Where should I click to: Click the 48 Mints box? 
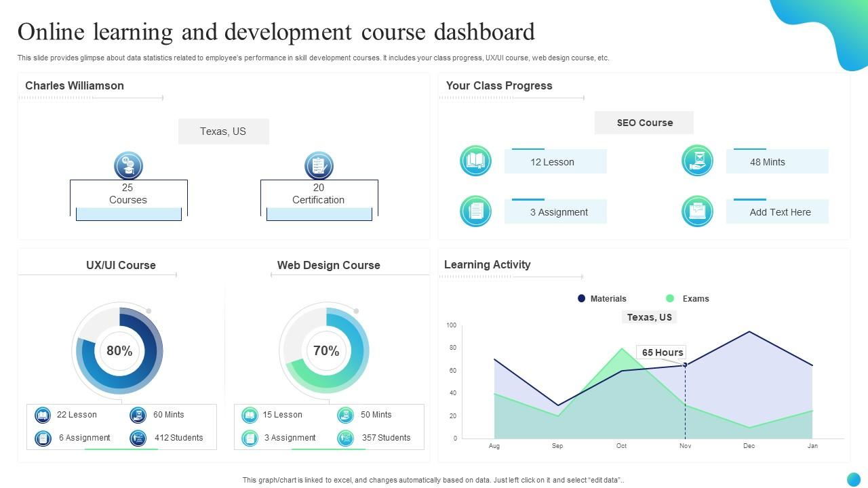tap(777, 162)
